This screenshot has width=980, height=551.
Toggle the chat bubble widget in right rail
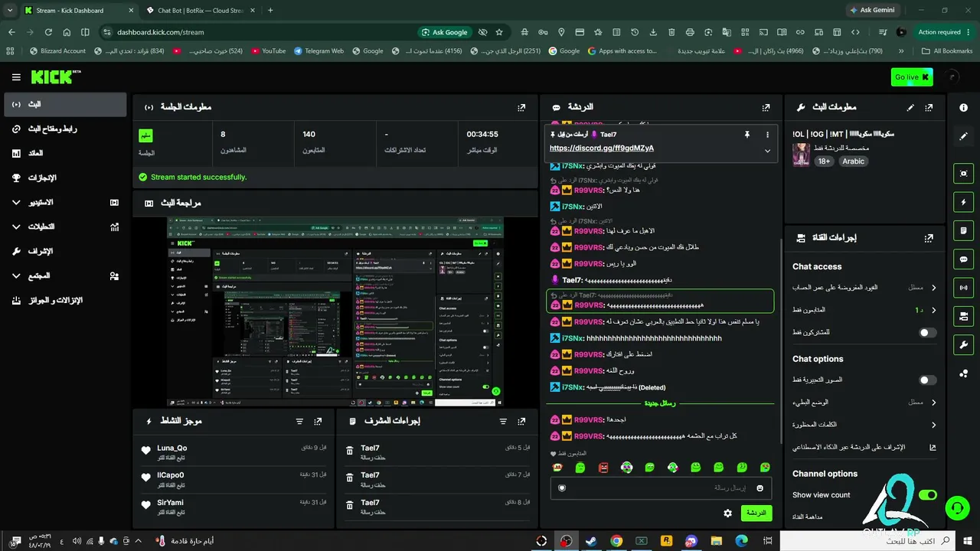click(964, 259)
